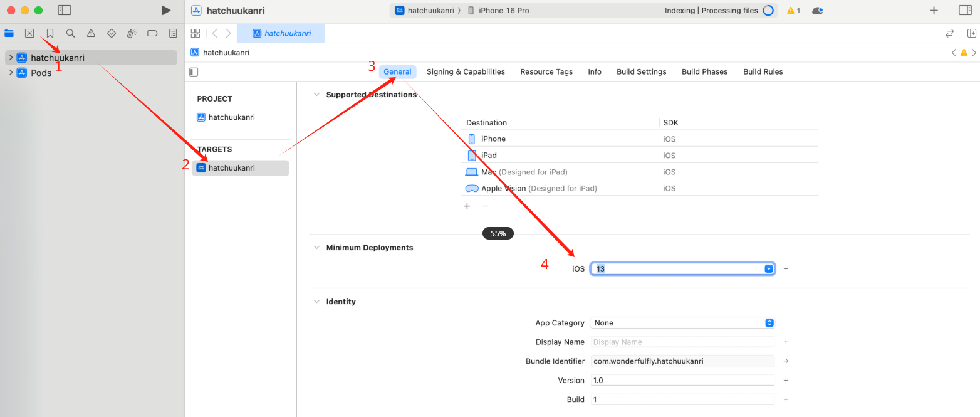
Task: Toggle the project and targets list outline
Action: 194,72
